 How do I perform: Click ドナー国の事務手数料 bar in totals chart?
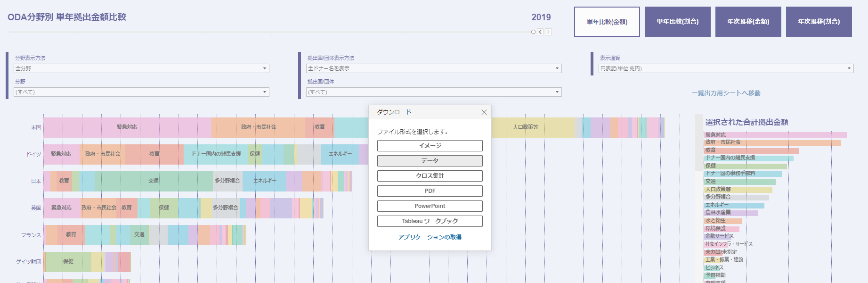[743, 174]
